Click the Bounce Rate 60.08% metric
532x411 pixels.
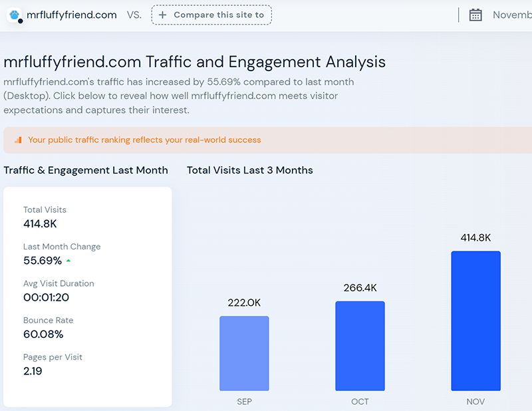[x=43, y=334]
